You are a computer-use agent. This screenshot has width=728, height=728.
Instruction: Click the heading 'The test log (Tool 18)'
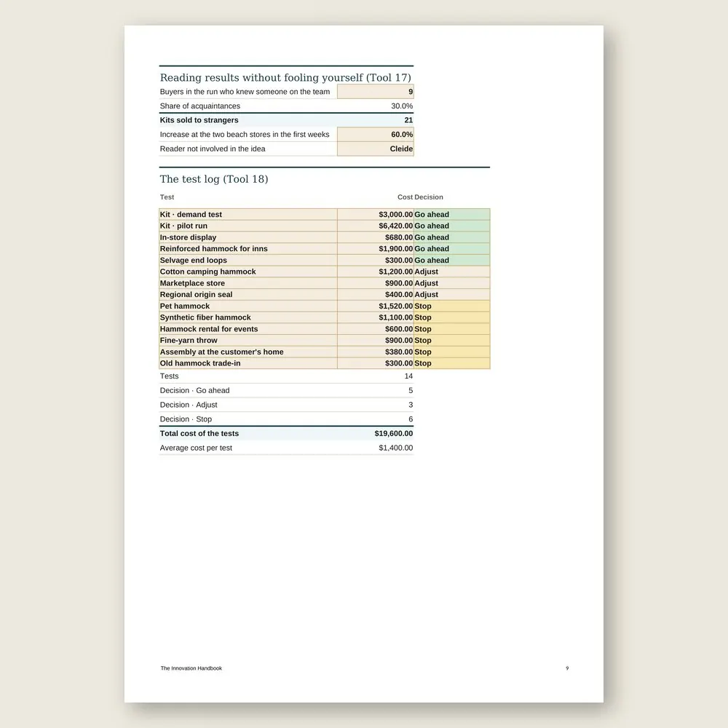(x=214, y=179)
